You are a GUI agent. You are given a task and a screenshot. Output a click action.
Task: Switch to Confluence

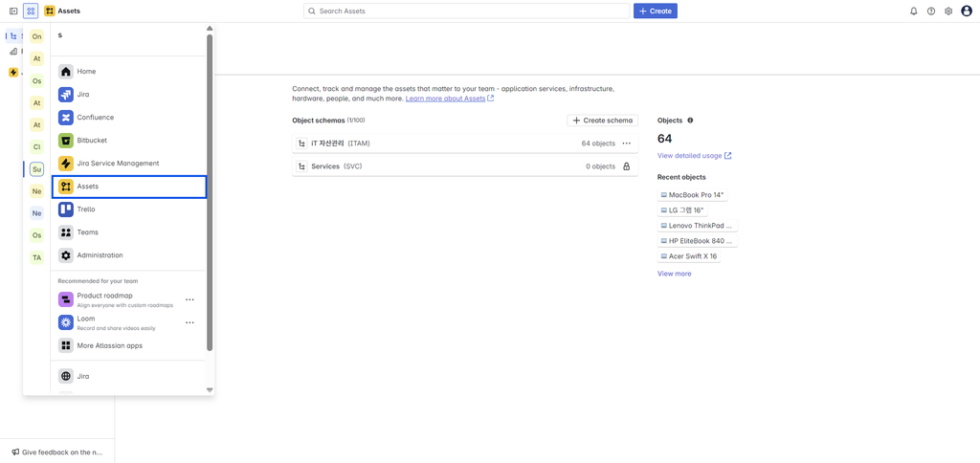coord(129,118)
